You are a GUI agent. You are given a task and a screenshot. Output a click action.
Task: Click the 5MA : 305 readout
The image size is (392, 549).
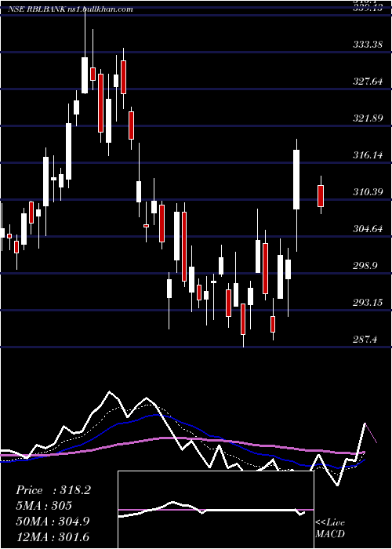(x=44, y=506)
